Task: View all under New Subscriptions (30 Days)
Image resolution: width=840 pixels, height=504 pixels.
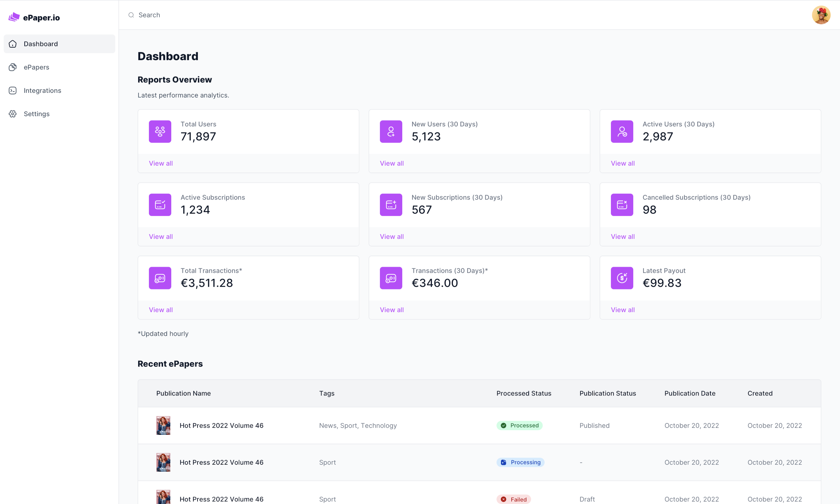Action: coord(391,237)
